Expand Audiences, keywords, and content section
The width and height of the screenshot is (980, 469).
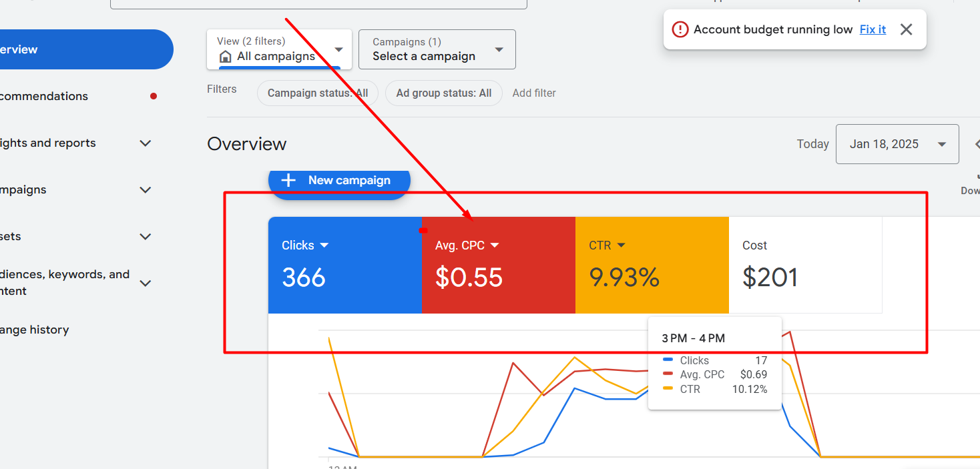(146, 283)
